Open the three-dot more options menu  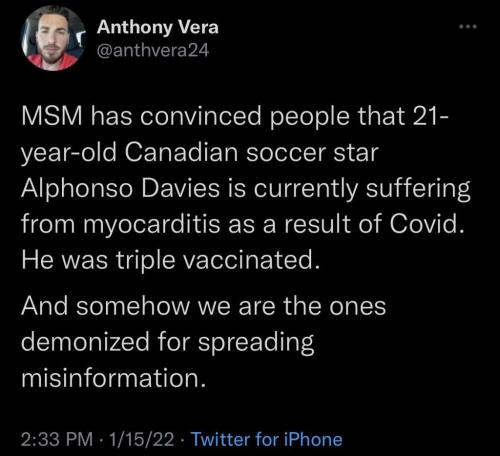click(x=468, y=26)
